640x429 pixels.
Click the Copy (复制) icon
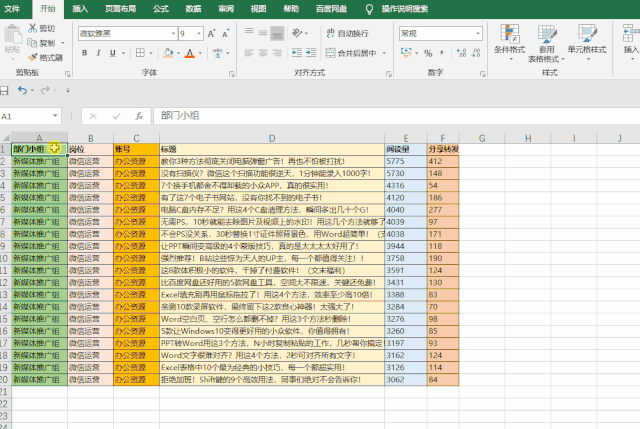click(x=32, y=42)
